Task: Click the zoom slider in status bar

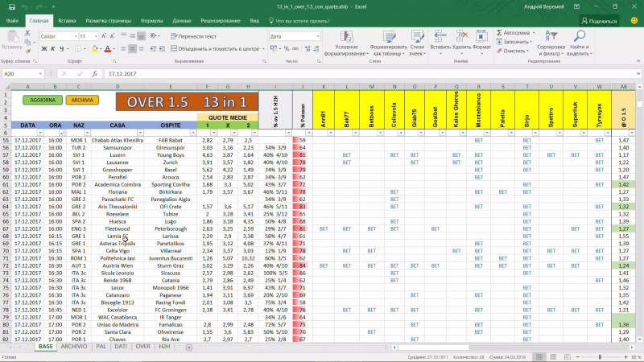Action: [600, 357]
